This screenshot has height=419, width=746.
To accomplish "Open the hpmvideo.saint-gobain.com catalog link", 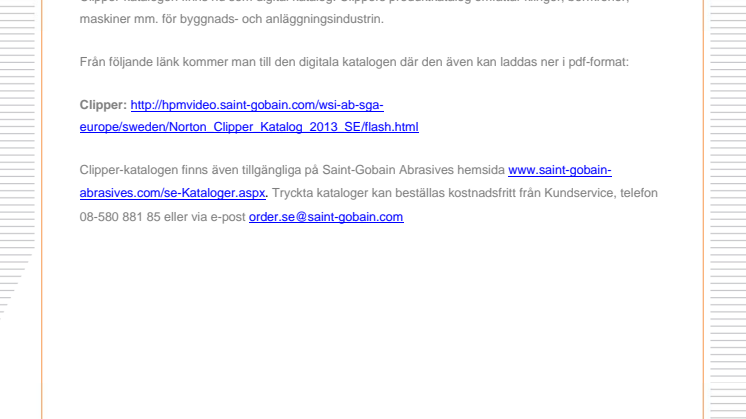I will (x=257, y=104).
